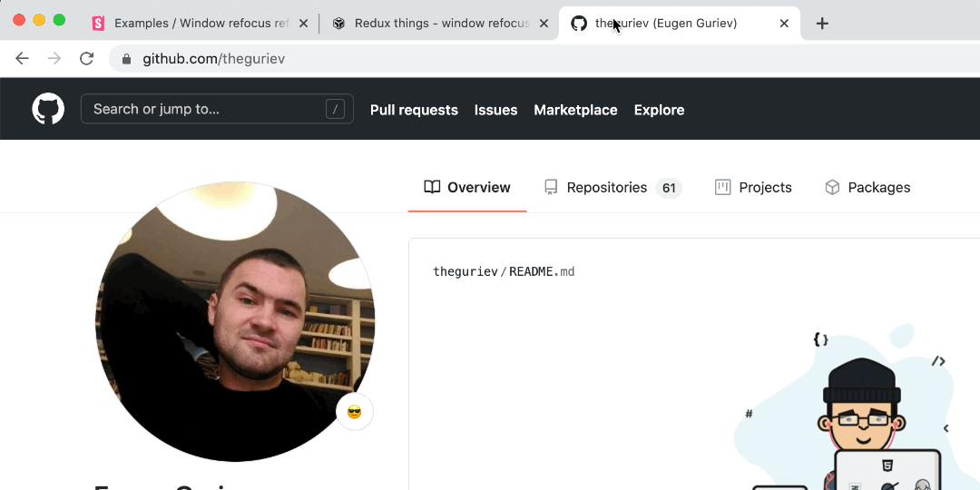The height and width of the screenshot is (490, 980).
Task: Open Explore in GitHub header
Action: tap(659, 110)
